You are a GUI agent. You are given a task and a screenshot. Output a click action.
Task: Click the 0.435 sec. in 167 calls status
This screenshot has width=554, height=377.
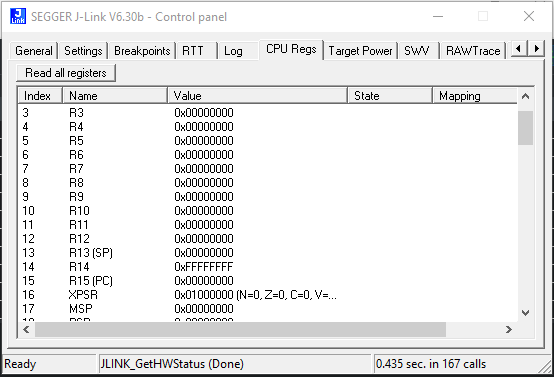(x=431, y=364)
